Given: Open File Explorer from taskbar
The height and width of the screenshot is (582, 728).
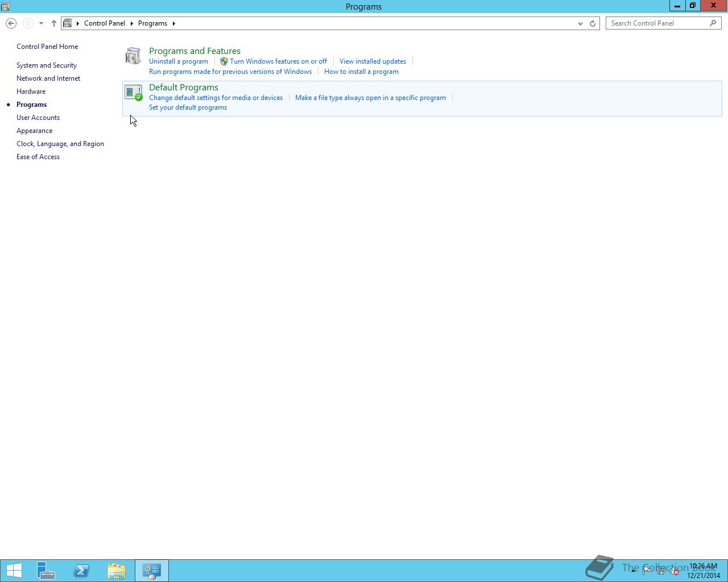Looking at the screenshot, I should pos(117,571).
